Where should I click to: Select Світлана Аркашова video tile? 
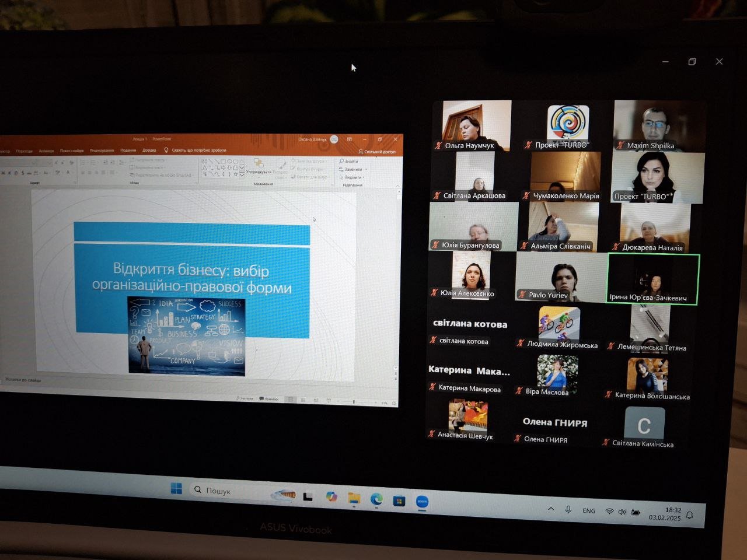tap(474, 176)
